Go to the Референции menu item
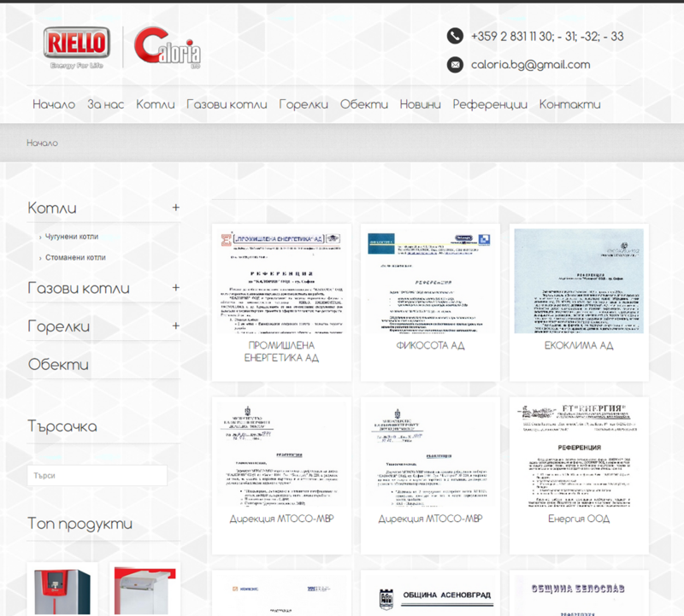This screenshot has width=684, height=616. pyautogui.click(x=490, y=104)
